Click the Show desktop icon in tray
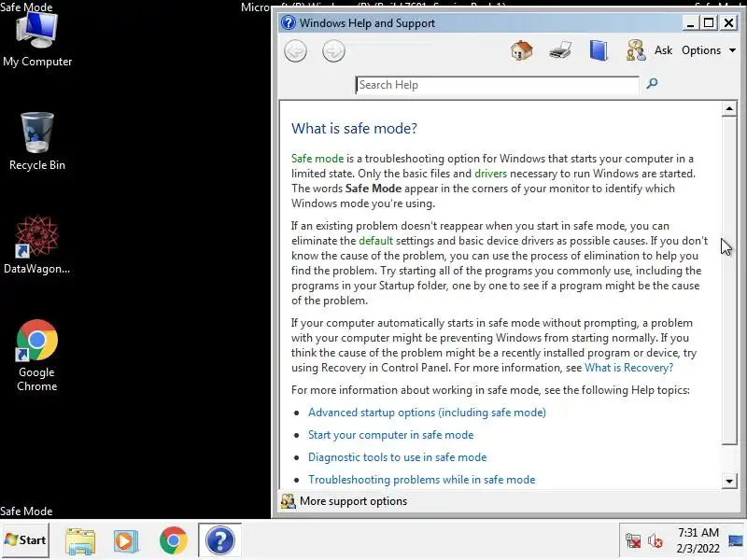This screenshot has width=747, height=560. 737,540
